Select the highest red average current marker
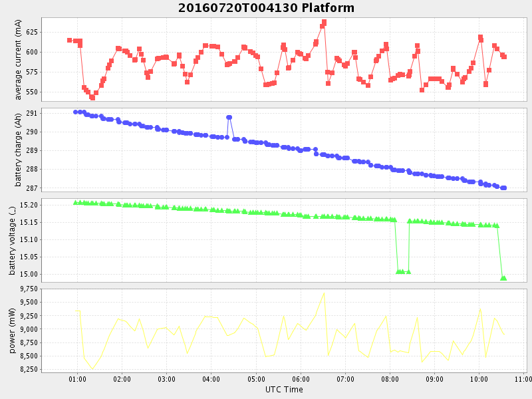Image resolution: width=532 pixels, height=399 pixels. point(324,22)
